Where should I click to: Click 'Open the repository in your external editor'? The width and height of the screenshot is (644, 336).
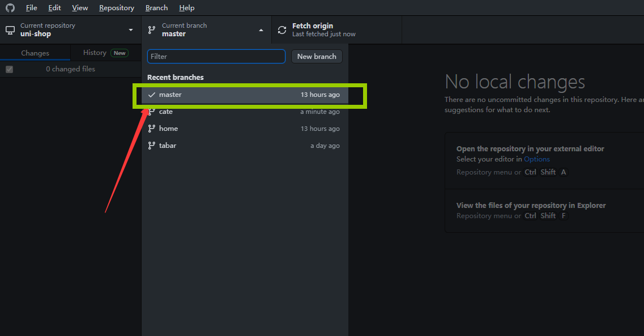pyautogui.click(x=530, y=148)
